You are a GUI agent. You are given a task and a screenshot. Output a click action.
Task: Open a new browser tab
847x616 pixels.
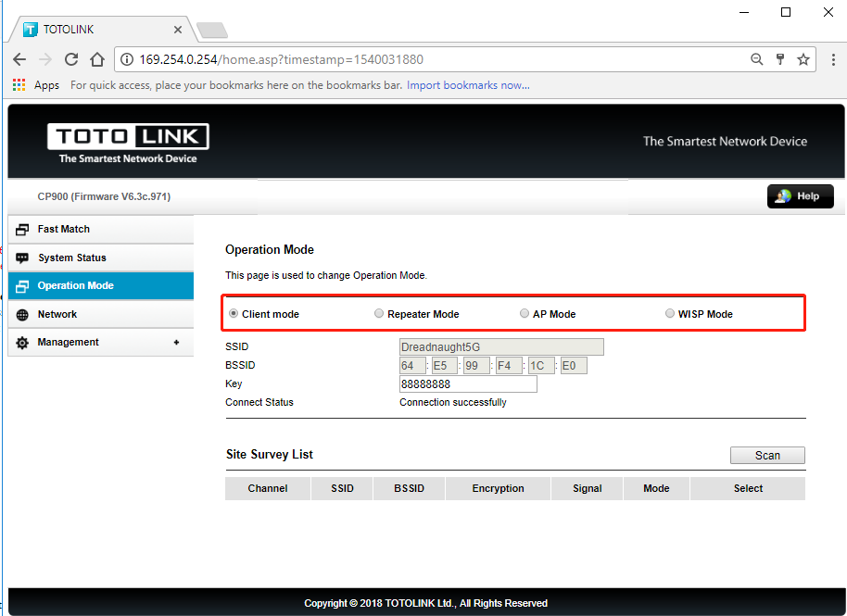212,31
